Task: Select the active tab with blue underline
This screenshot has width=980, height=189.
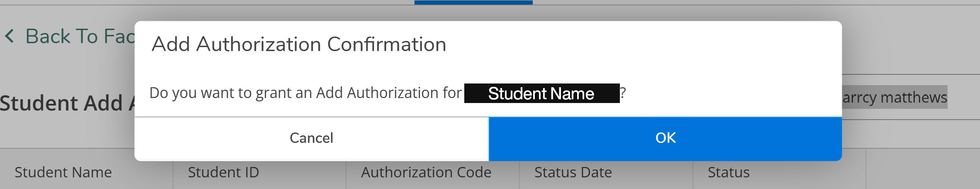Action: click(x=473, y=2)
